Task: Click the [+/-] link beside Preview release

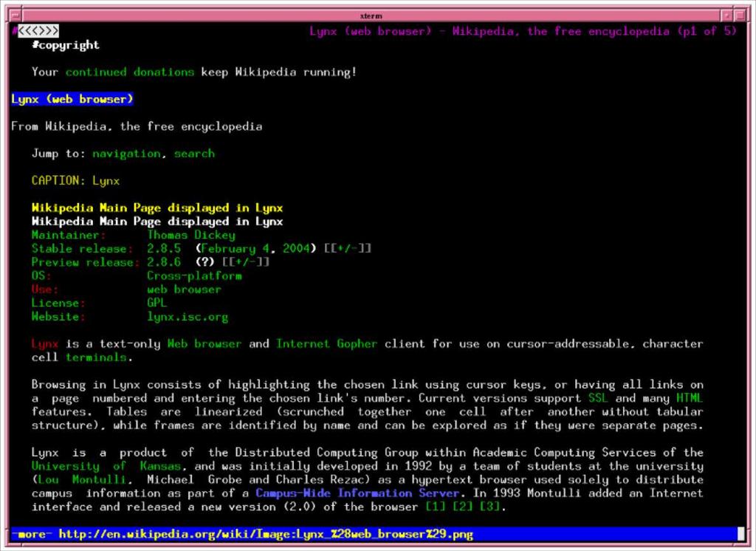Action: coord(245,262)
